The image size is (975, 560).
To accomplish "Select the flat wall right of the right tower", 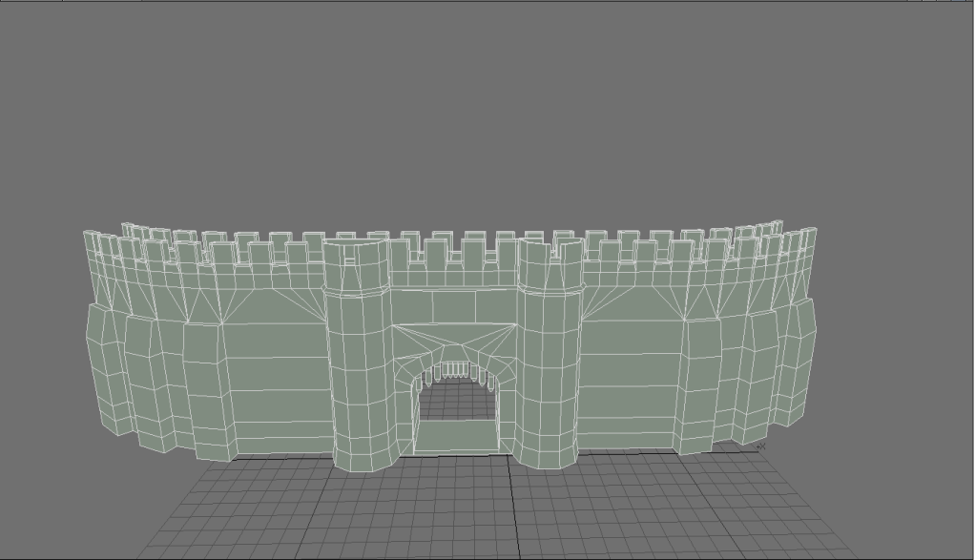I will (630, 382).
